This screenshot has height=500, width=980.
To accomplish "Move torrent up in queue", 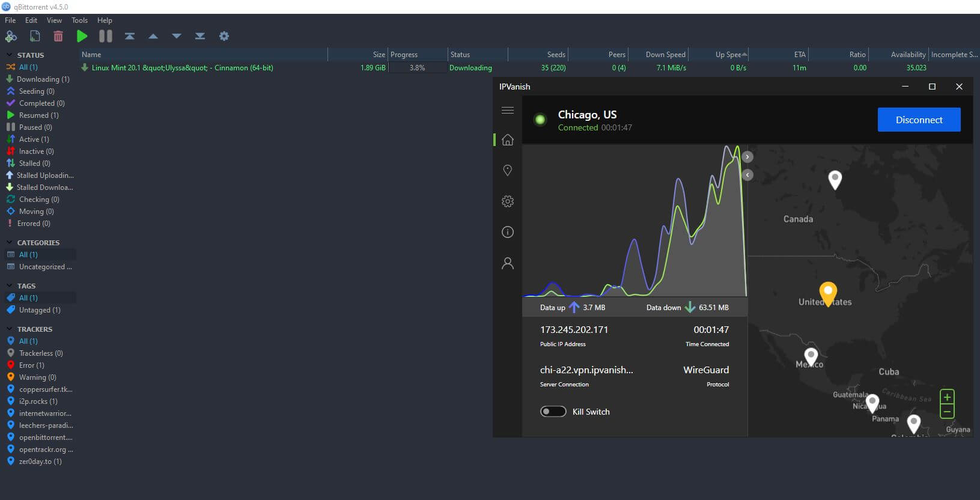I will tap(153, 36).
